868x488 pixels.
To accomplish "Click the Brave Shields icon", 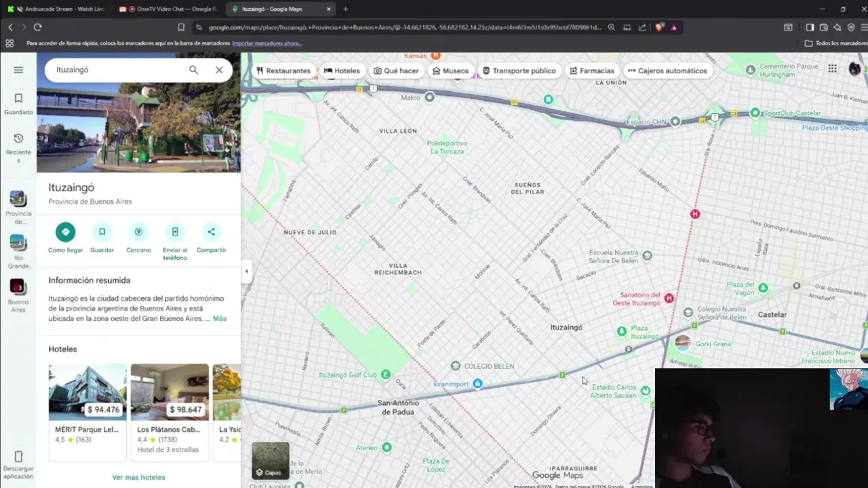I will point(659,27).
